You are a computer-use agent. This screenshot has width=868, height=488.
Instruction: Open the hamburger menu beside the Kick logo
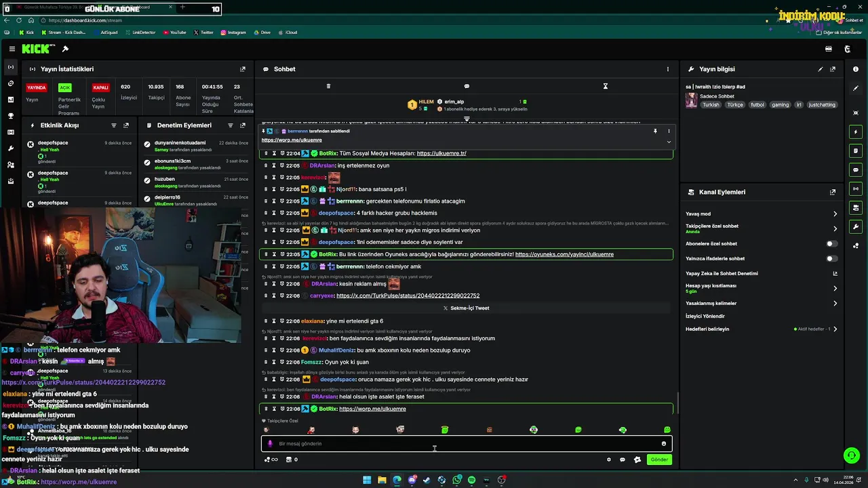[x=12, y=49]
